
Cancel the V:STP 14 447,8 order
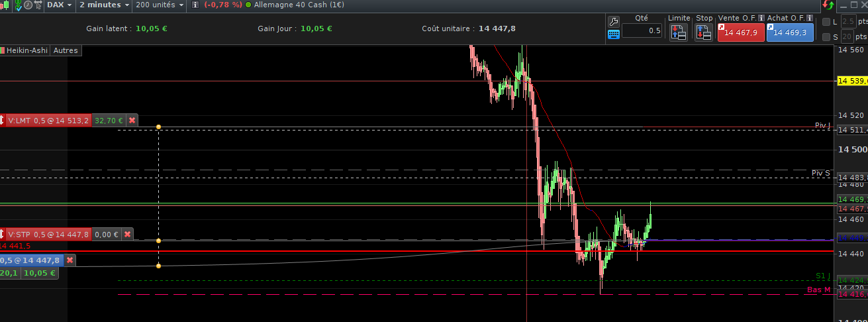(x=127, y=234)
